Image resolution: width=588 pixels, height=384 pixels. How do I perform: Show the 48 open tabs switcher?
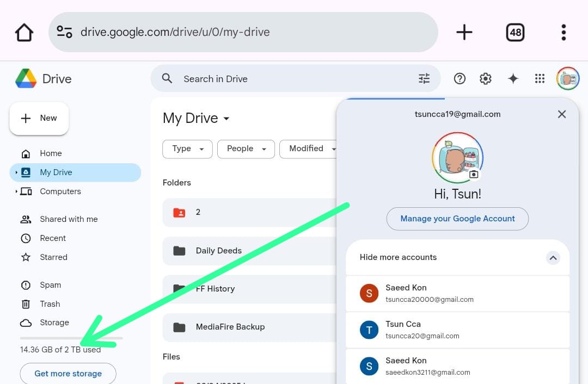(515, 32)
